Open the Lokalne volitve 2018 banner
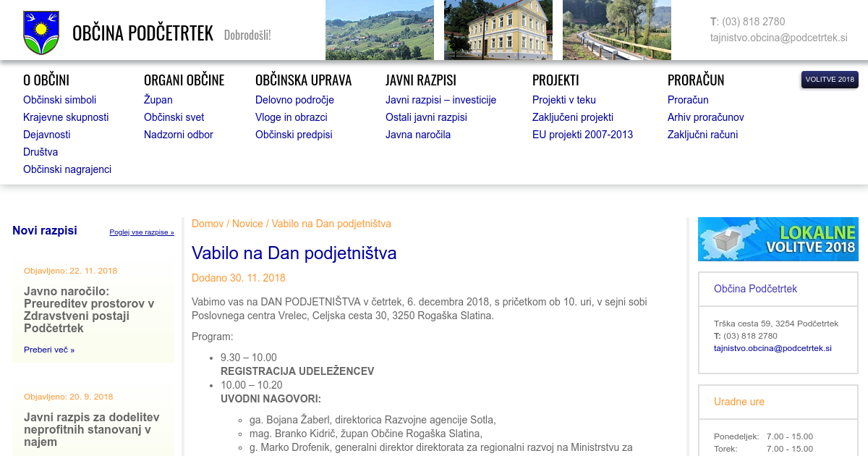Viewport: 868px width, 456px height. 778,239
